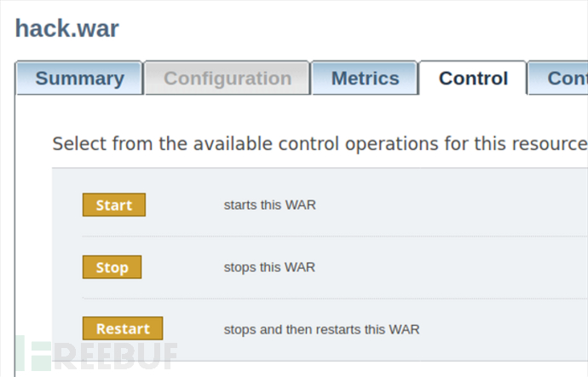Click the Stop button
Screen dimensions: 588x377
pyautogui.click(x=112, y=267)
